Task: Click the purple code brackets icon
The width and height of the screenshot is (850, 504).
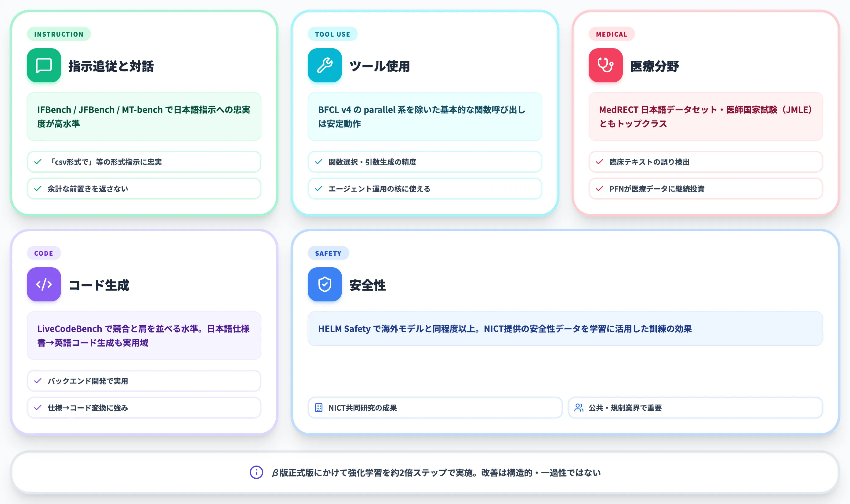Action: point(44,284)
